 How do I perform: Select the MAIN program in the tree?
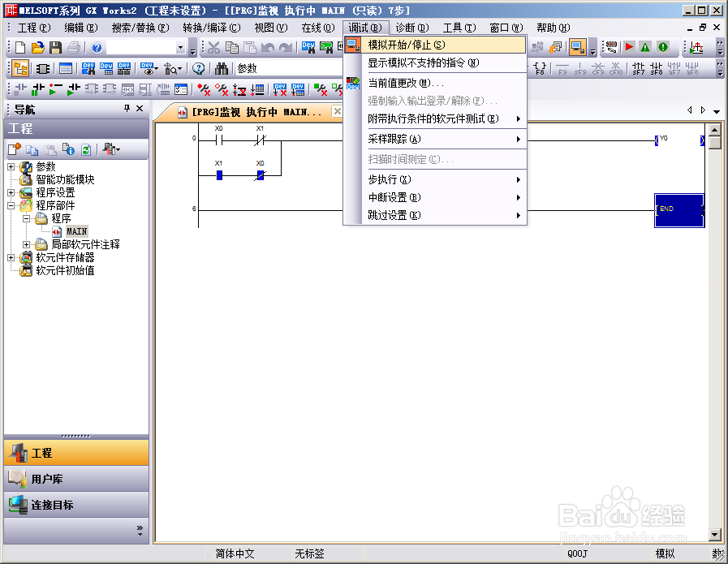[x=76, y=231]
